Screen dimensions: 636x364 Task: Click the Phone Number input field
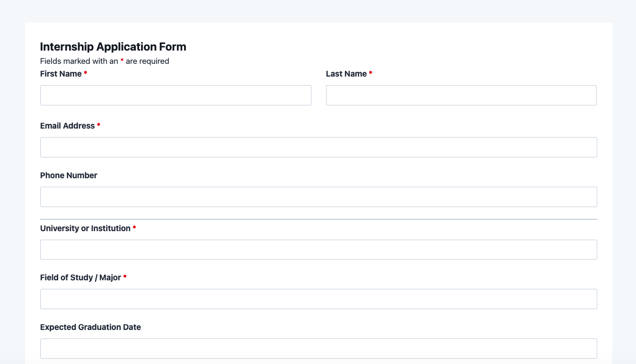[x=318, y=197]
